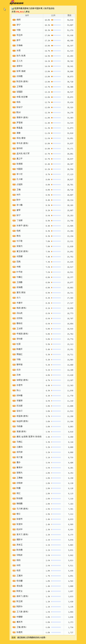Click the name 姚明 in the list

tap(18, 20)
